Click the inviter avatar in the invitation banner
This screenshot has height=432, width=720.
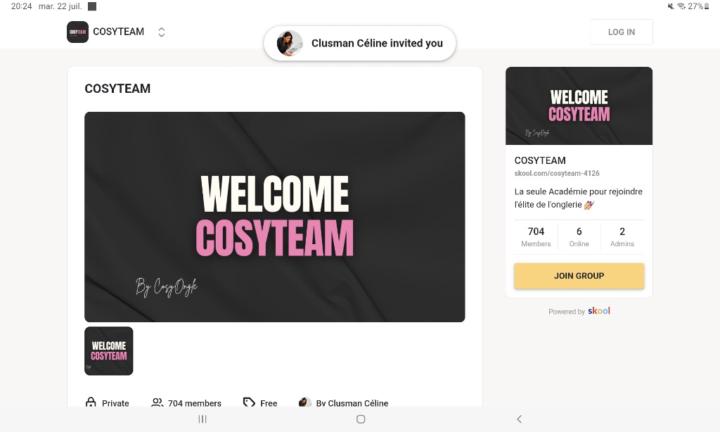[x=290, y=43]
